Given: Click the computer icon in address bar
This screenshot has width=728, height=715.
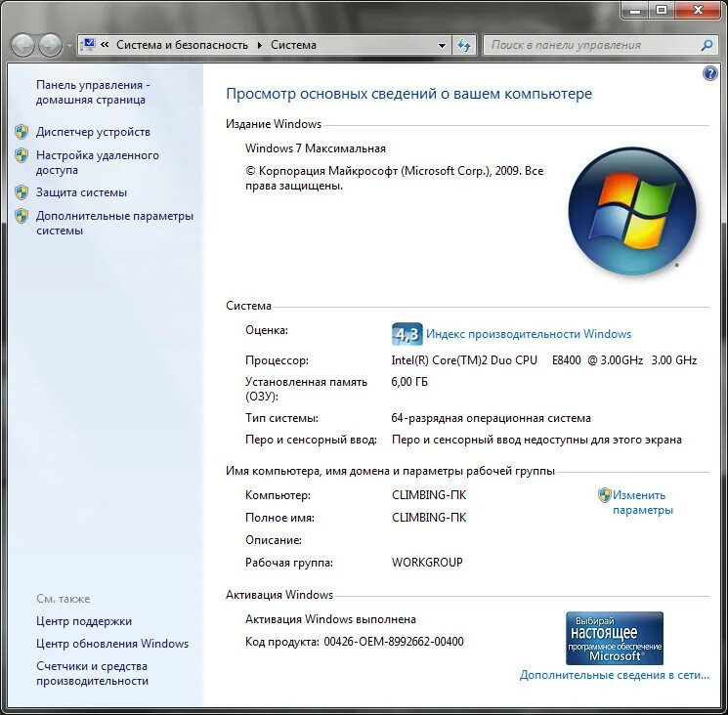Looking at the screenshot, I should [x=88, y=45].
